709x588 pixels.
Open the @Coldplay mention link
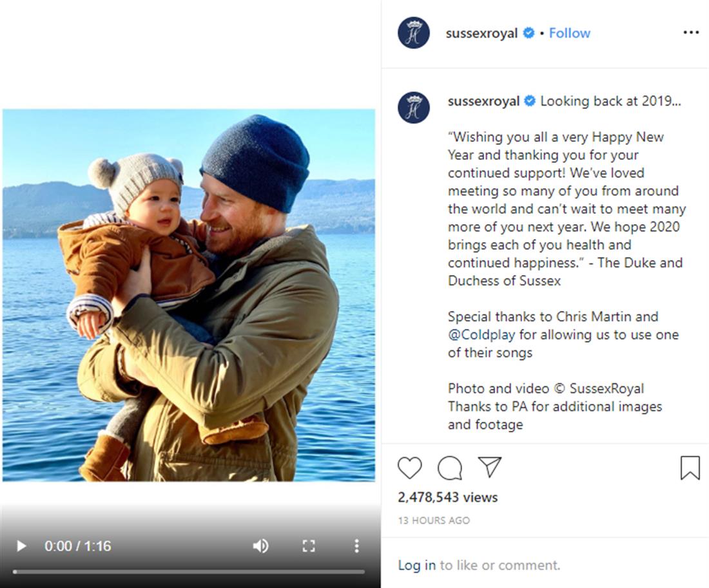[x=479, y=335]
